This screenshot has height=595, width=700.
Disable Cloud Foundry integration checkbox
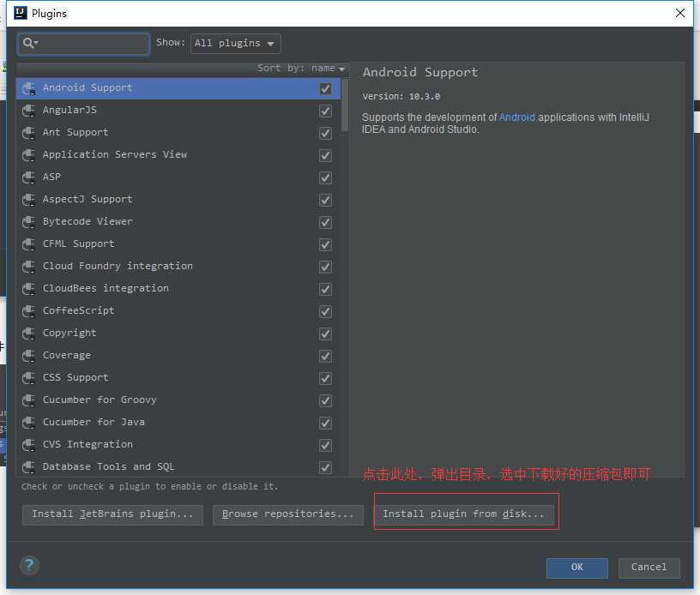click(x=325, y=267)
